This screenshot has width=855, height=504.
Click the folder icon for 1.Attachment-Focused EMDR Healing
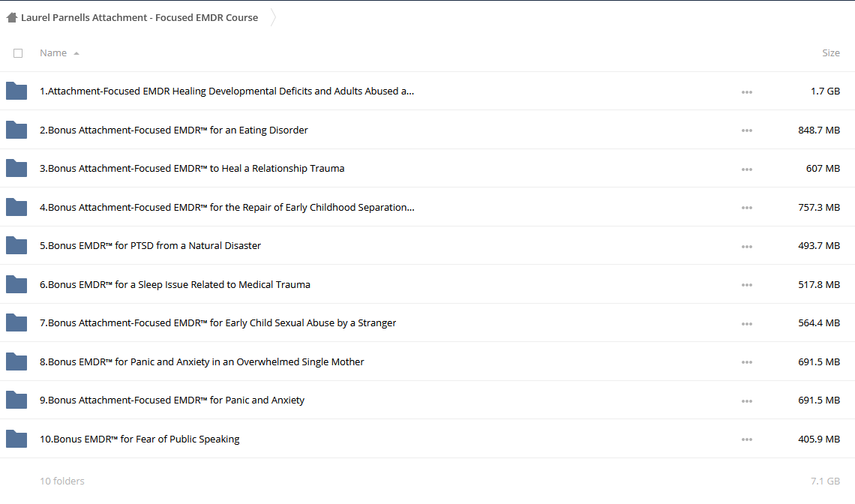[x=16, y=91]
